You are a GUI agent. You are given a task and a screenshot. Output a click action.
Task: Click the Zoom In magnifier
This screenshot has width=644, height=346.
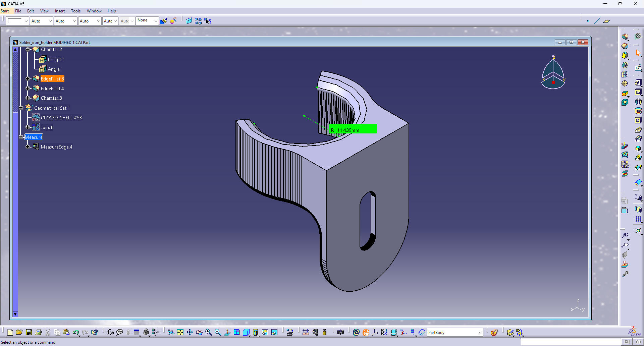pos(208,332)
